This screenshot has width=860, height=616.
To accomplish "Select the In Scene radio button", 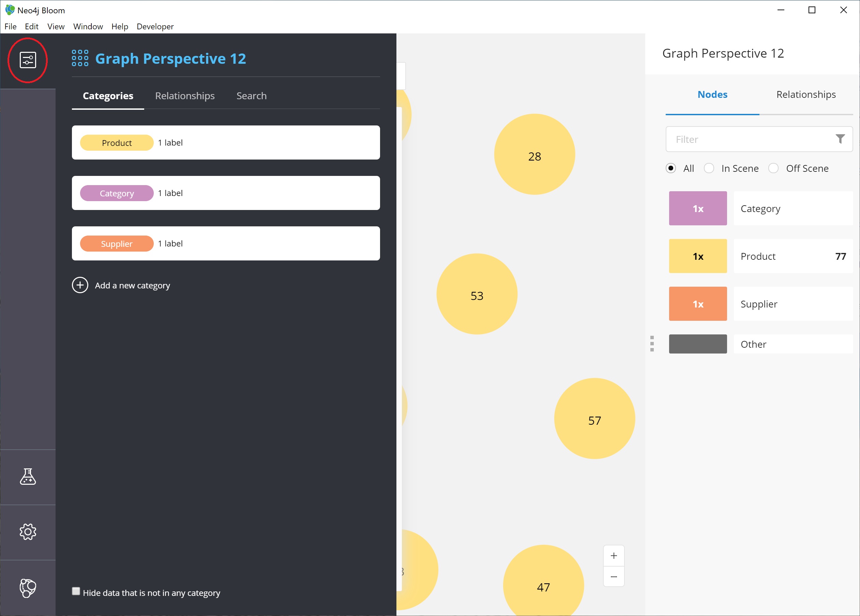I will (709, 168).
